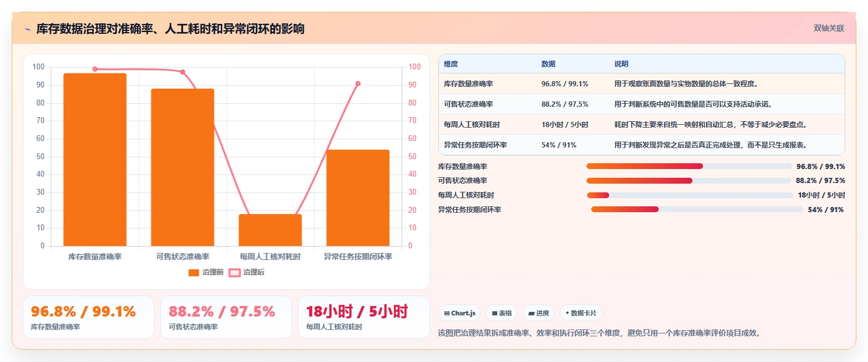Open the red 18小时 / 5小时 KPI card

coord(364,317)
